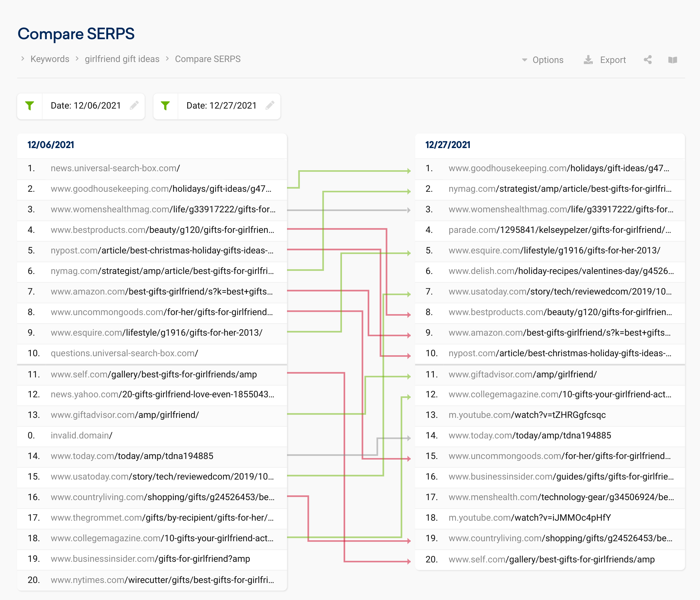Open esquire.com result ranked 9 on 12/06/2021
700x600 pixels.
click(x=156, y=333)
